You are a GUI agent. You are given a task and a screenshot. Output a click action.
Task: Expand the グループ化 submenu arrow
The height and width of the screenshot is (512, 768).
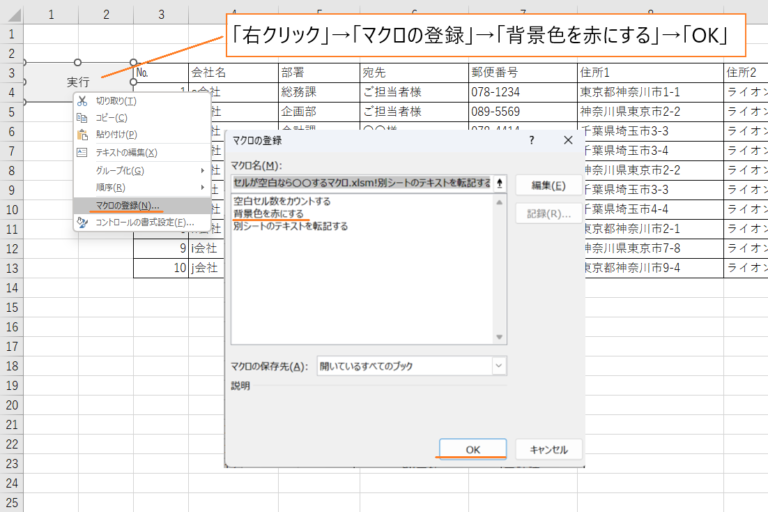pos(202,171)
